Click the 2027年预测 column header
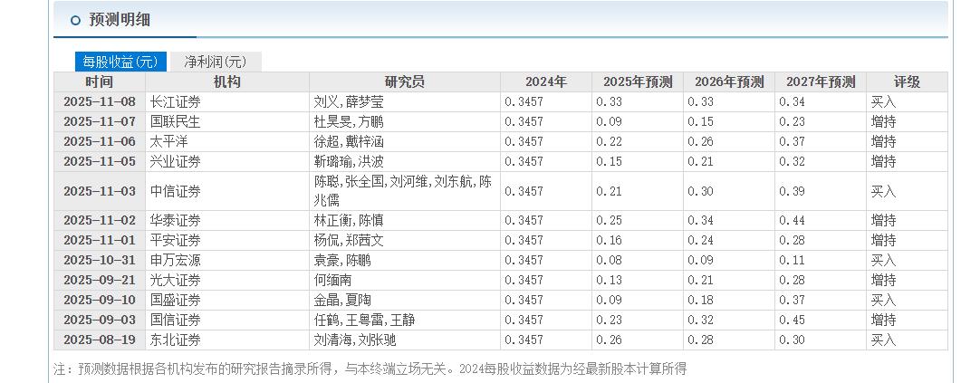This screenshot has height=383, width=980. (x=821, y=81)
